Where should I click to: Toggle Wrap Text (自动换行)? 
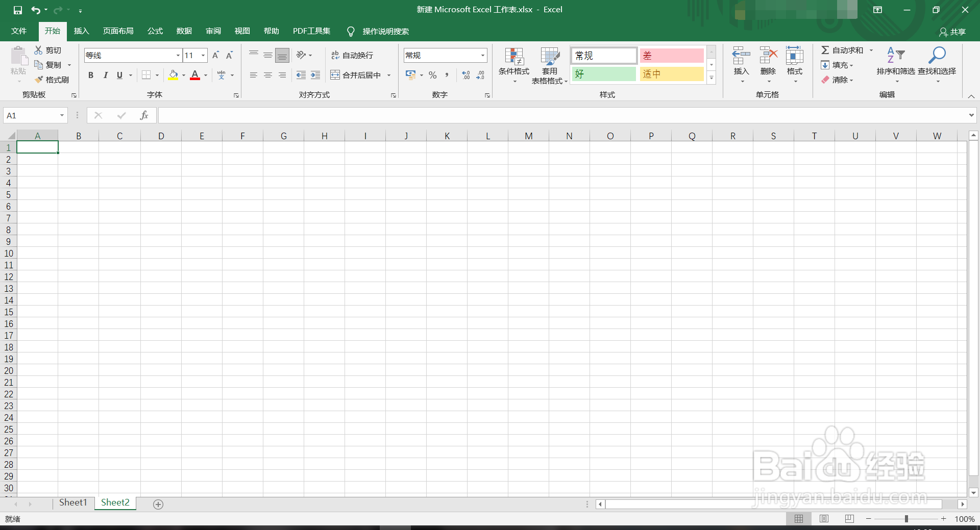352,55
